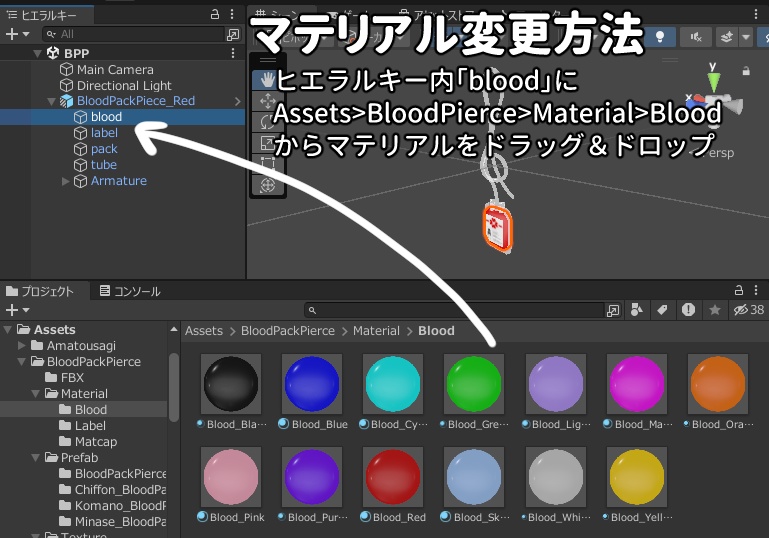Collapse BloodPackPiece_Red prefab
The width and height of the screenshot is (769, 538).
click(x=51, y=101)
